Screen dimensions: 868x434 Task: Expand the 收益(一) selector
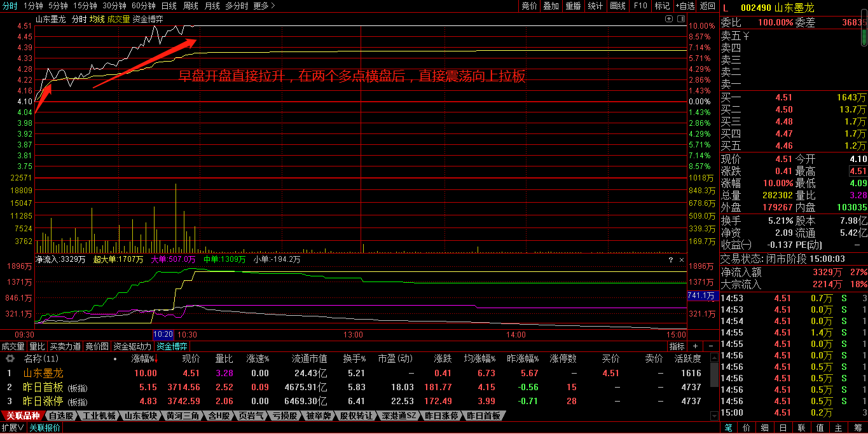point(736,245)
